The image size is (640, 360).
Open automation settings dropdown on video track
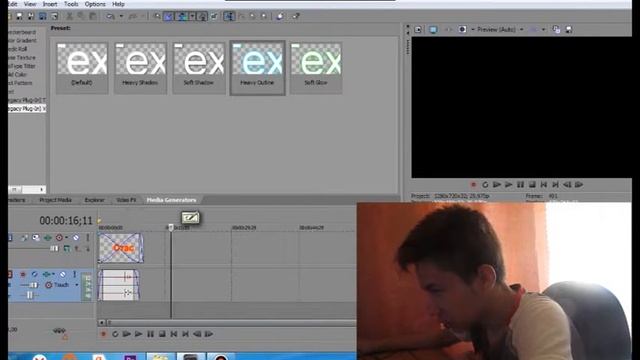point(67,237)
